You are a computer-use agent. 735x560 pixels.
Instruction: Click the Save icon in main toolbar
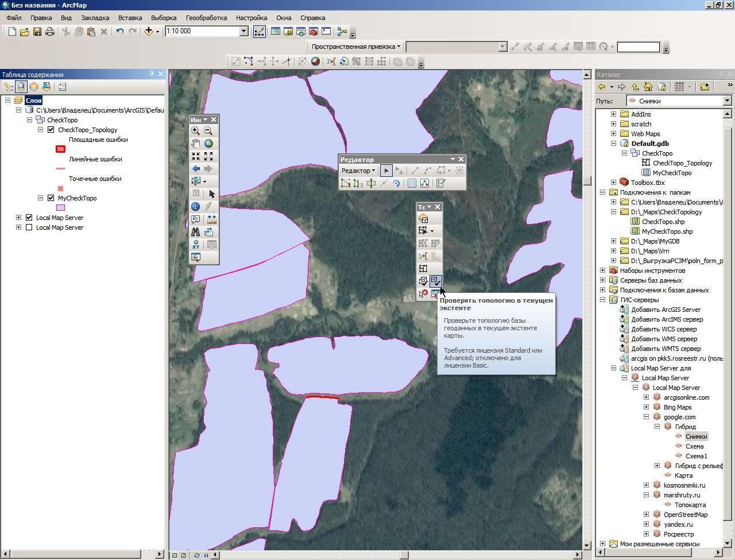click(x=37, y=32)
